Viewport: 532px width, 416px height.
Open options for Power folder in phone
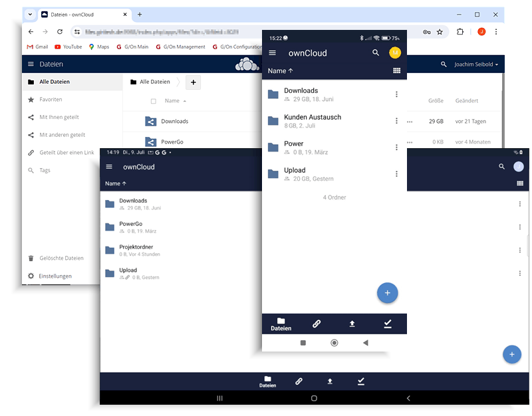click(x=396, y=147)
